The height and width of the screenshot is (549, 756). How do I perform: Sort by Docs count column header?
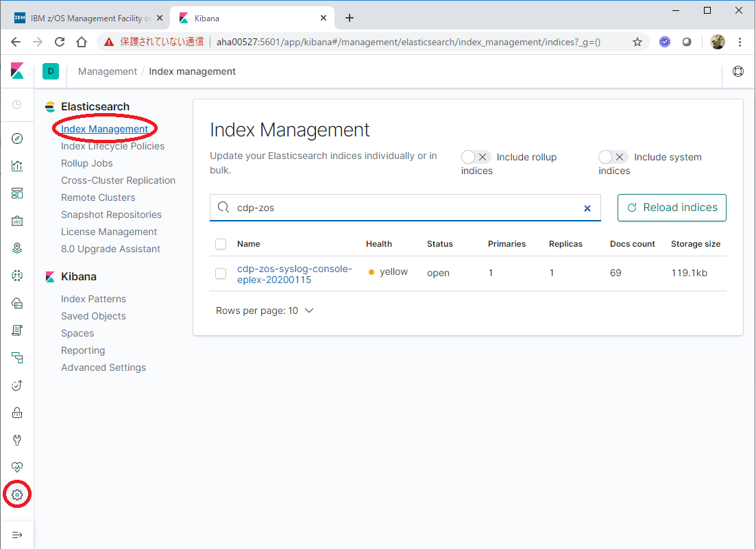click(x=632, y=244)
